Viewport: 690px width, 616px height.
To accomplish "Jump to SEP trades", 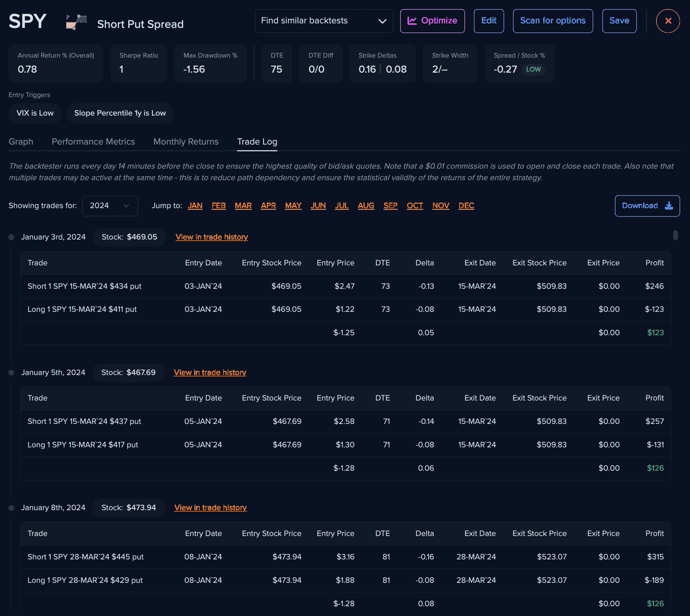I will coord(390,206).
